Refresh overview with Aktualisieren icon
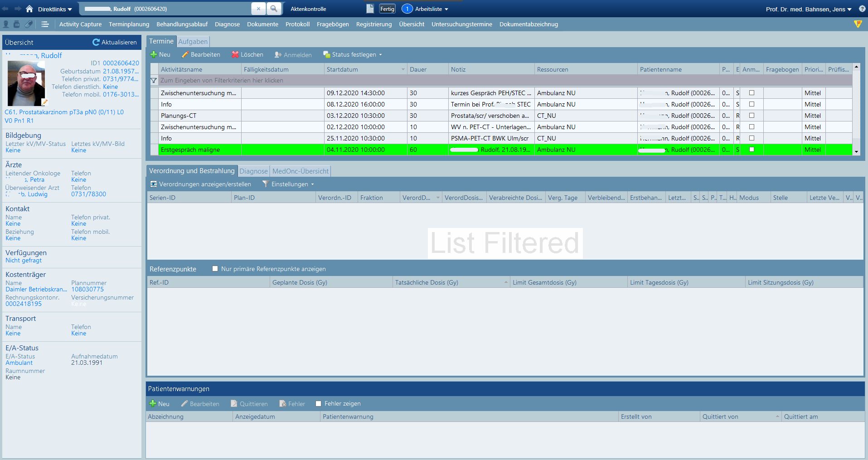Image resolution: width=868 pixels, height=460 pixels. click(x=96, y=42)
